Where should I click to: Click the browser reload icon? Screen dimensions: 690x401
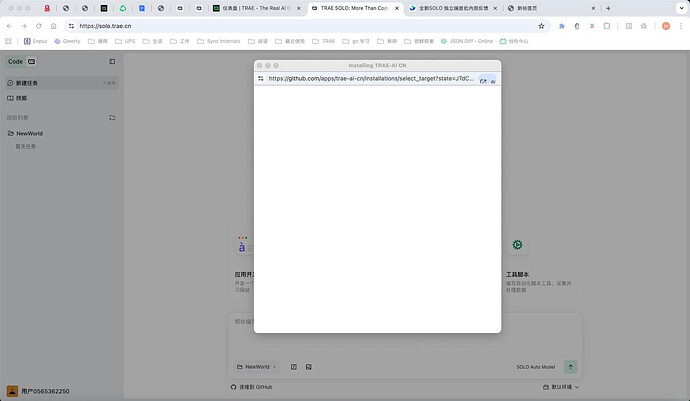coord(39,26)
